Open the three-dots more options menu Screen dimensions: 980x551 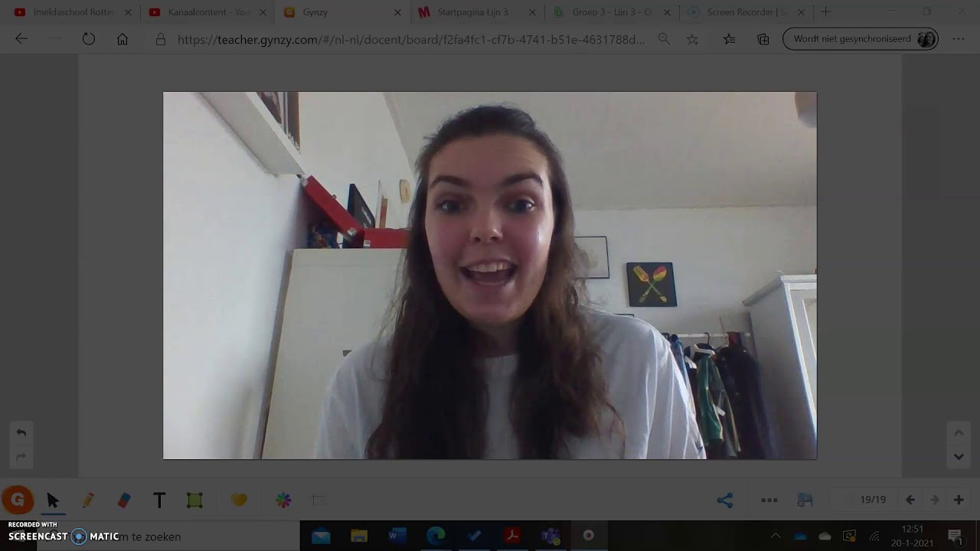(x=769, y=500)
